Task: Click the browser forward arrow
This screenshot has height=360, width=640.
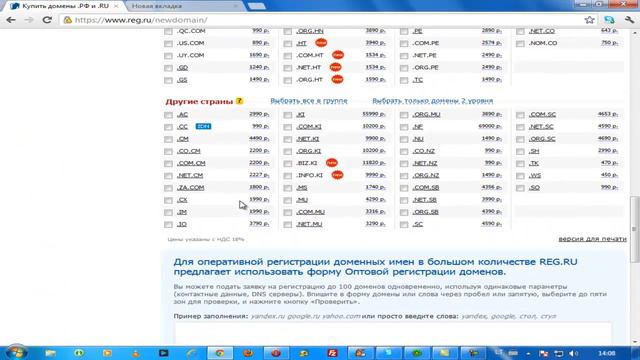Action: 29,20
